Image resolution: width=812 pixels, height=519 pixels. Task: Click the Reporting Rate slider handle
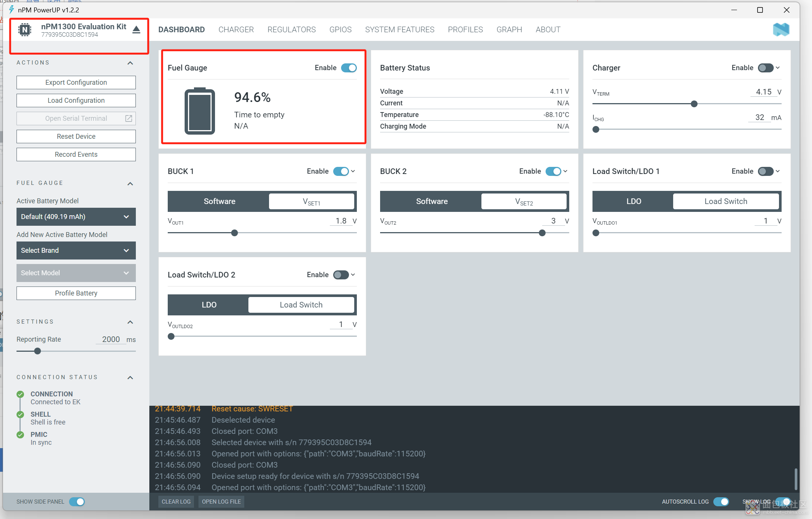click(x=38, y=351)
